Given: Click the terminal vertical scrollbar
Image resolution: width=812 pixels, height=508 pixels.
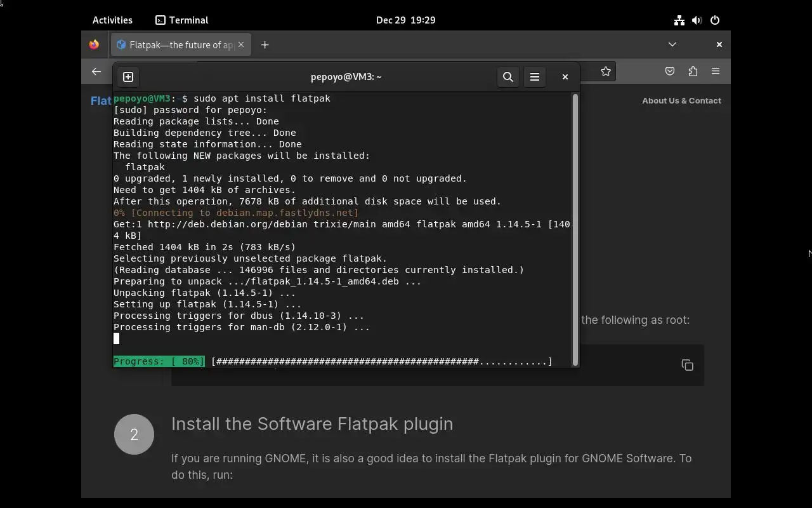Looking at the screenshot, I should coord(575,230).
